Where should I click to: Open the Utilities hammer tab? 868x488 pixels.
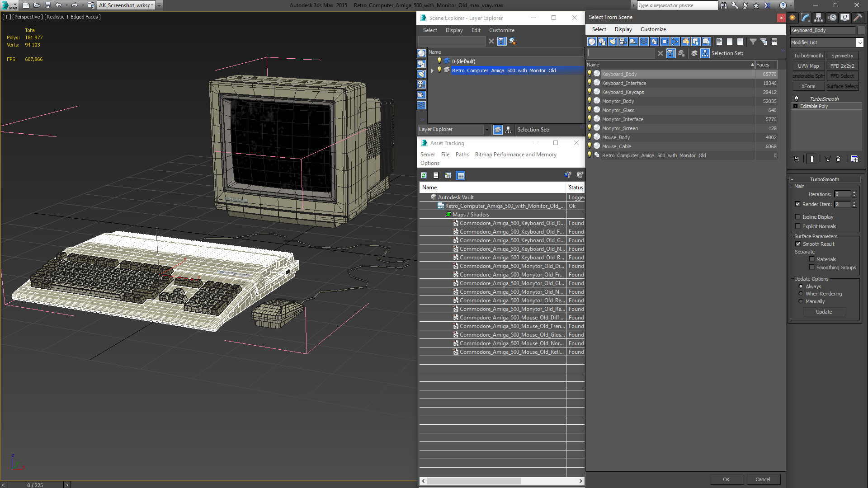click(x=858, y=18)
